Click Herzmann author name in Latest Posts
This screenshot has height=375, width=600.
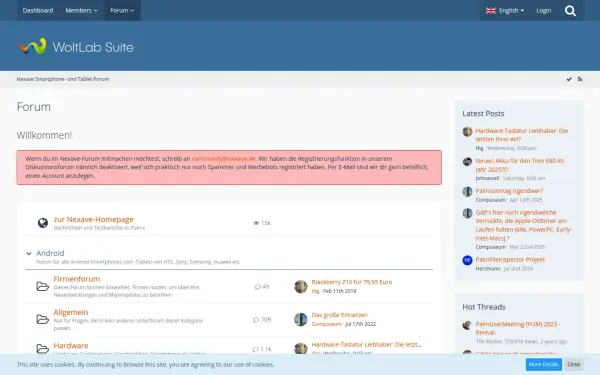[488, 269]
